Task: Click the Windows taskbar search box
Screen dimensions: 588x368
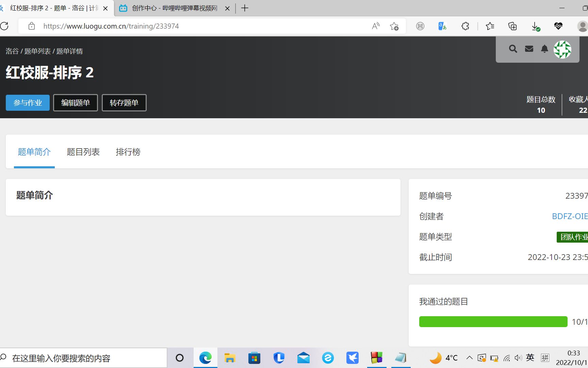Action: pyautogui.click(x=83, y=358)
